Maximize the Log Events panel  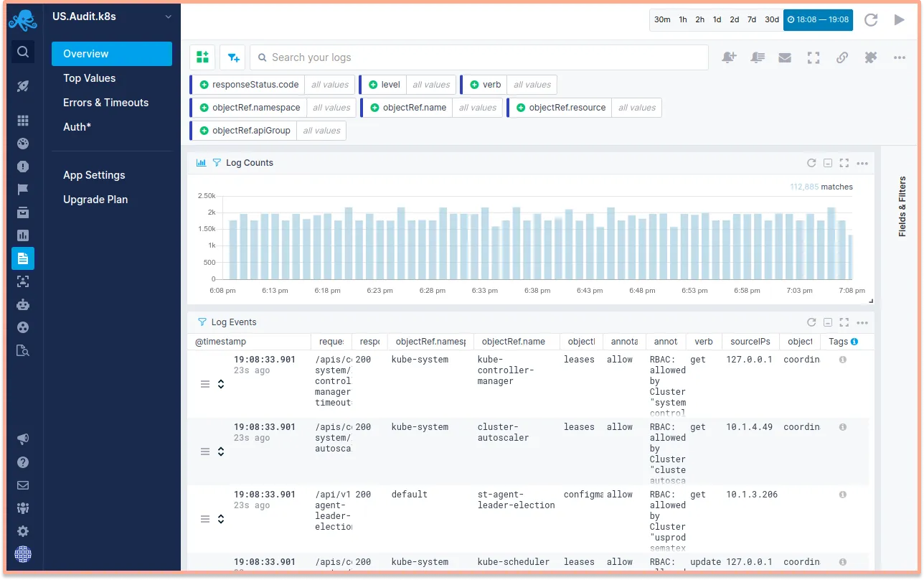point(844,322)
